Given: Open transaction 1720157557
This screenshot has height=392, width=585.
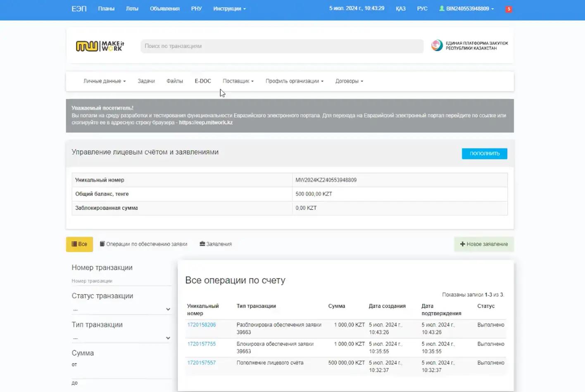Looking at the screenshot, I should [202, 363].
